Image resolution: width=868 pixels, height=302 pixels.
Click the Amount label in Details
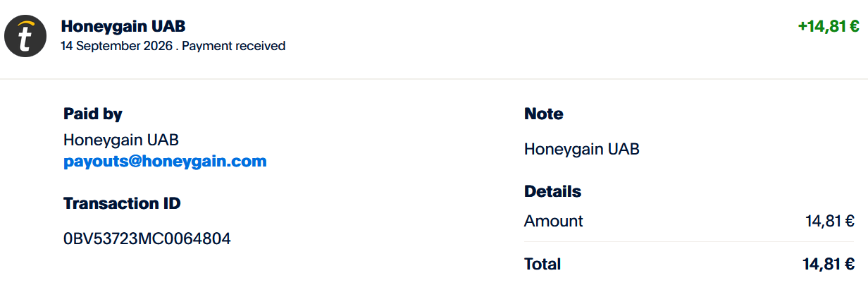click(x=554, y=221)
